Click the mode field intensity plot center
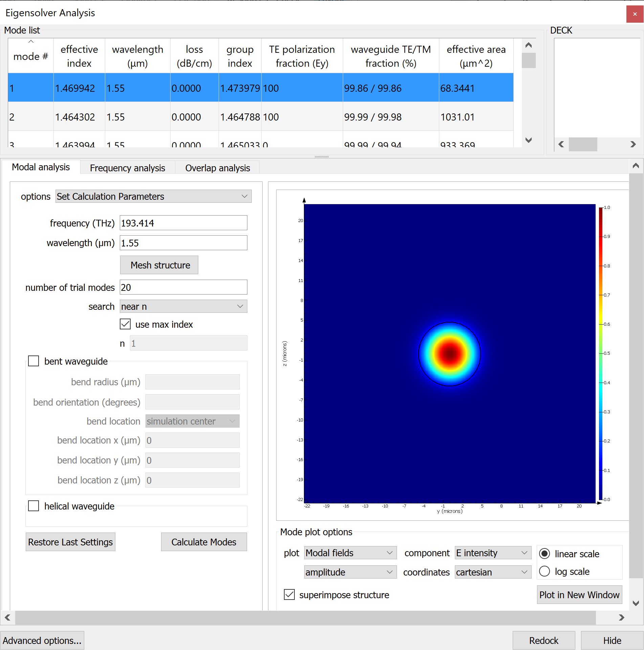This screenshot has height=650, width=644. (x=450, y=353)
